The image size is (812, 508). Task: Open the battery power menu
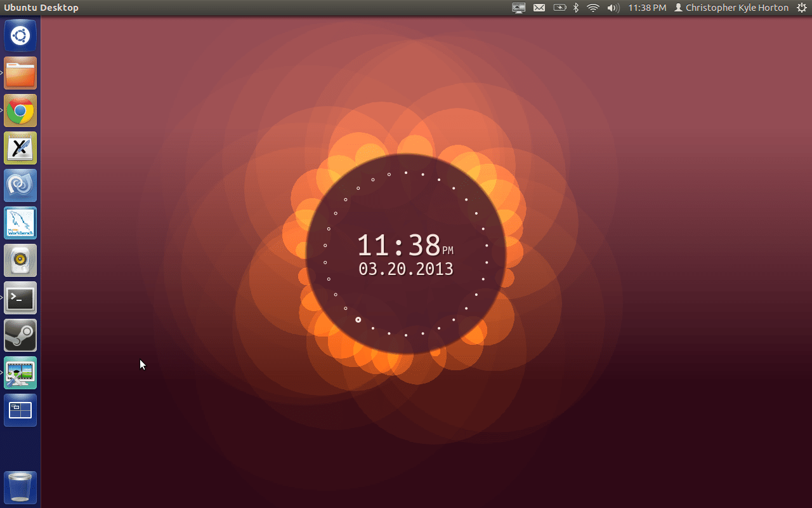point(559,8)
